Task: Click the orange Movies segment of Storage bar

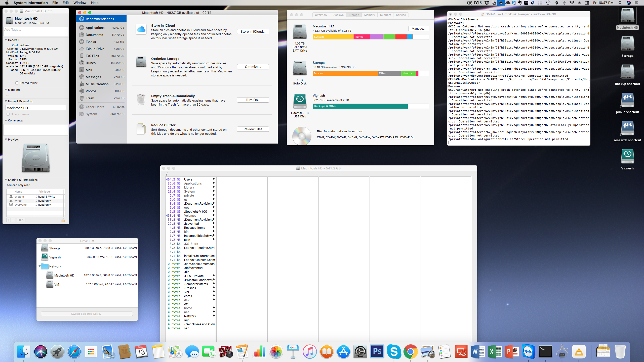Action: coord(345,73)
